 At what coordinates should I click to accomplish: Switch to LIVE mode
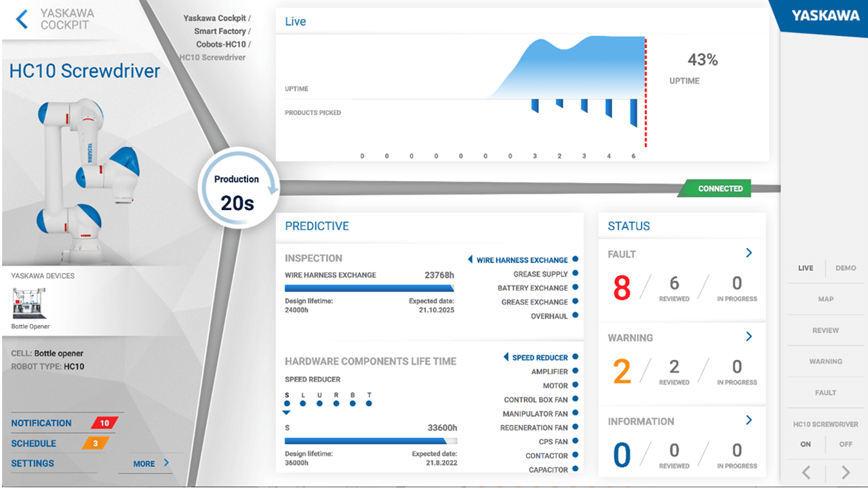[x=806, y=268]
